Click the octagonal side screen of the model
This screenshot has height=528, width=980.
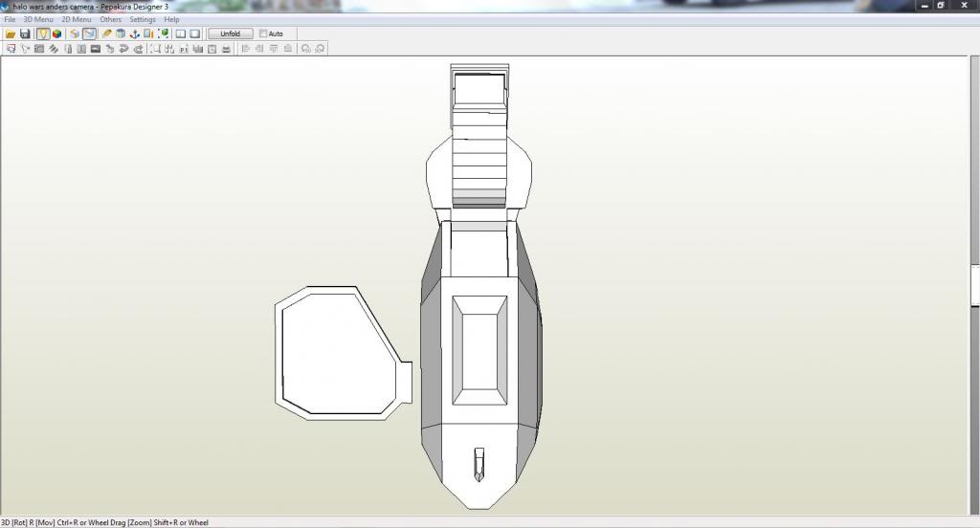[343, 354]
